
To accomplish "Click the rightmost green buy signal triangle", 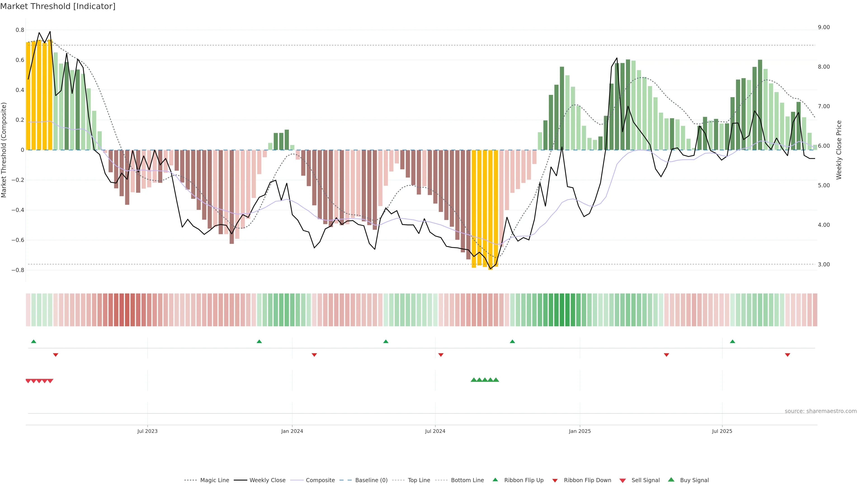I will (x=496, y=380).
